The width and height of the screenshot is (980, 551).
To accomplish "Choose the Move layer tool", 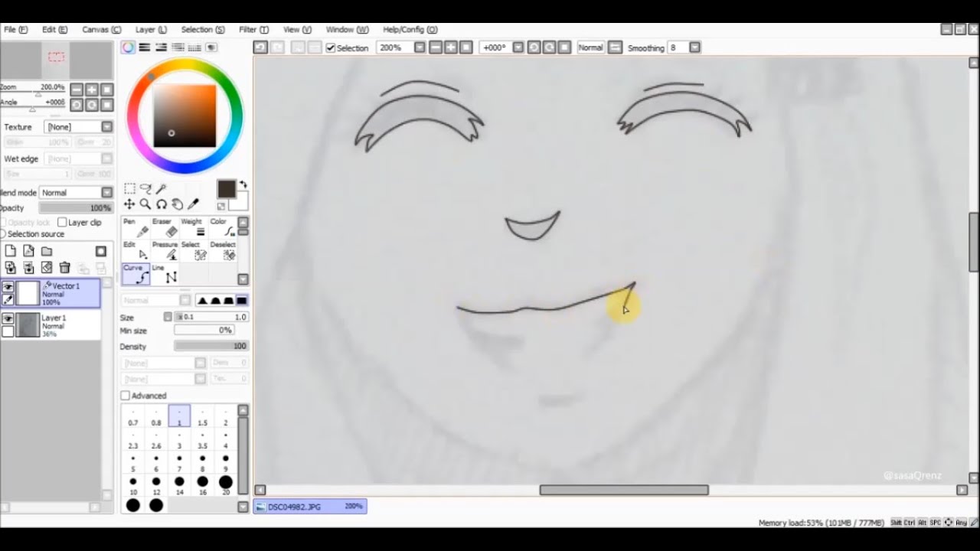I will [129, 204].
